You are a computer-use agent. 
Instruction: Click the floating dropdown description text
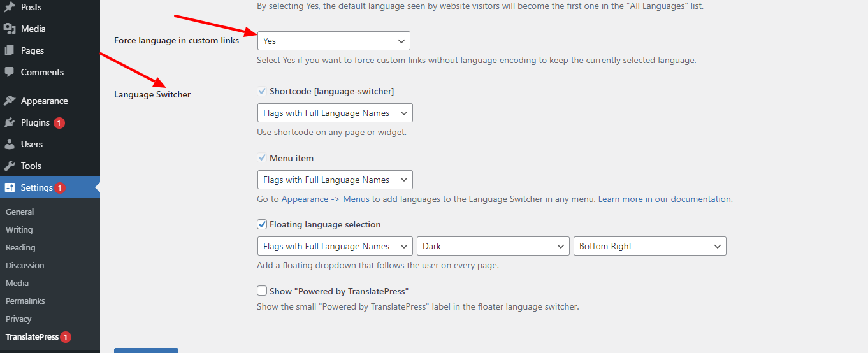click(x=378, y=265)
